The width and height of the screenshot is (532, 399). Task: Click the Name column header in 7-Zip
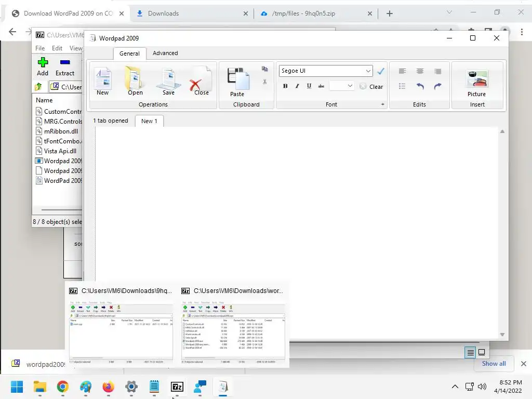[45, 100]
